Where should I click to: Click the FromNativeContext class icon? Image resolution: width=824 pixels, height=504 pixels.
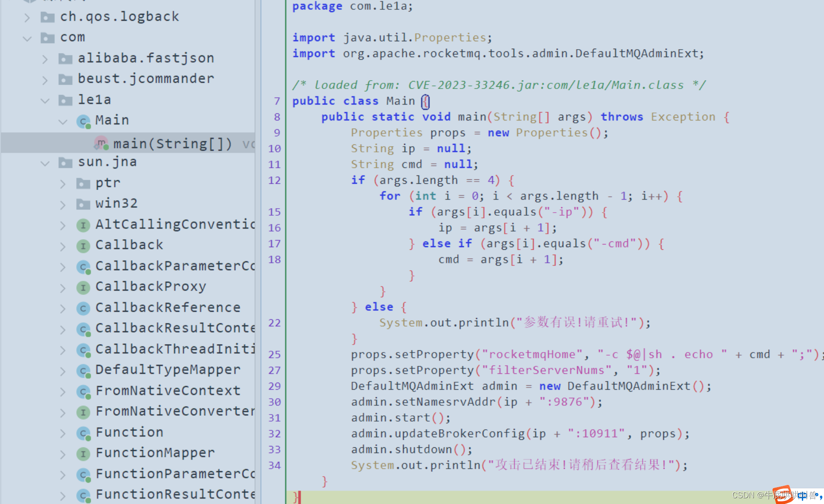point(83,392)
